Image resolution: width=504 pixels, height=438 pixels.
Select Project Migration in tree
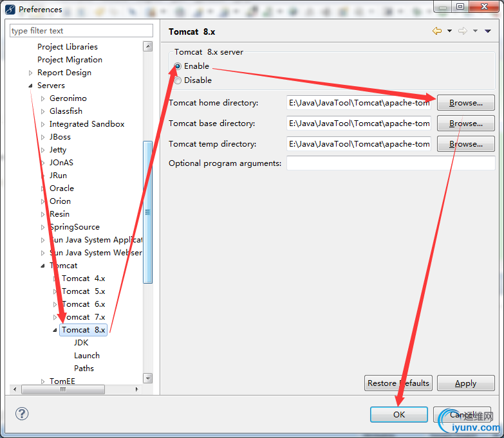[x=70, y=60]
